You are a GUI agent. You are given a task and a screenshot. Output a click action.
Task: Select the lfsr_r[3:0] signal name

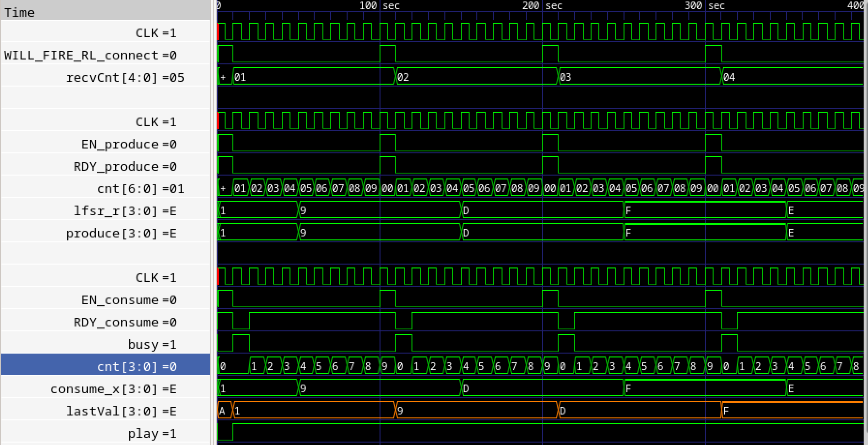point(125,211)
